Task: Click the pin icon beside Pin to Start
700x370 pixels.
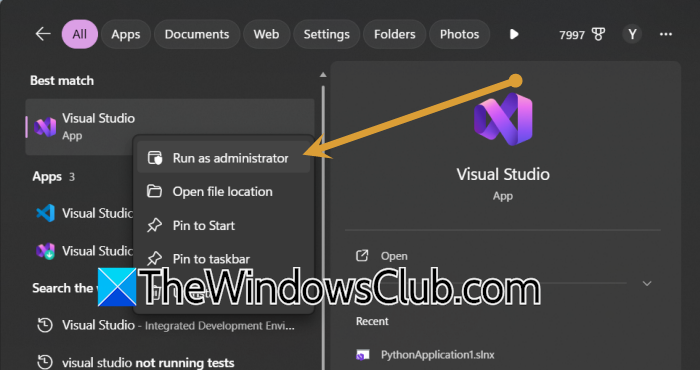Action: tap(154, 225)
